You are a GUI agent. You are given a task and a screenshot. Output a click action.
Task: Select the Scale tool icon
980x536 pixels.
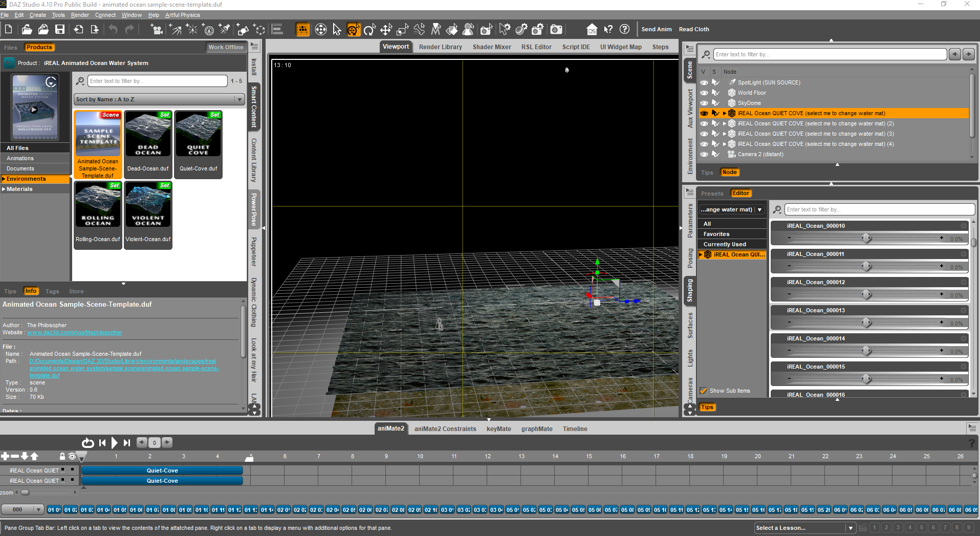(x=403, y=29)
